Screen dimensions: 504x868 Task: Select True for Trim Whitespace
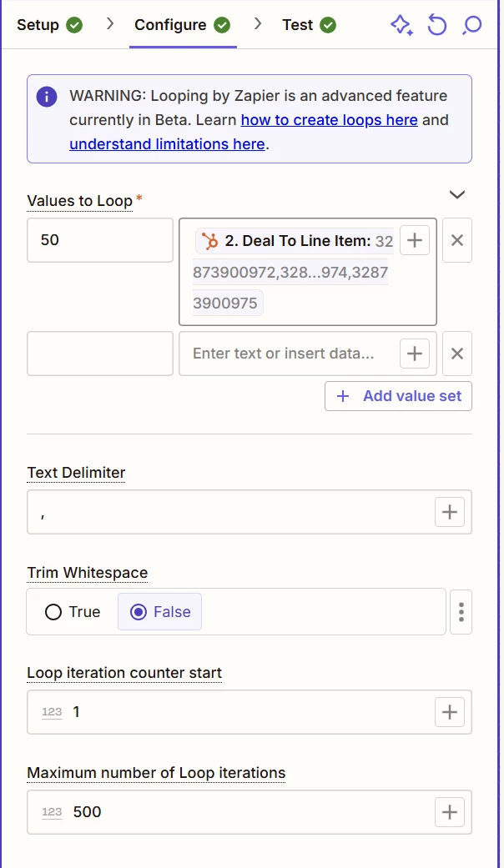tap(73, 612)
